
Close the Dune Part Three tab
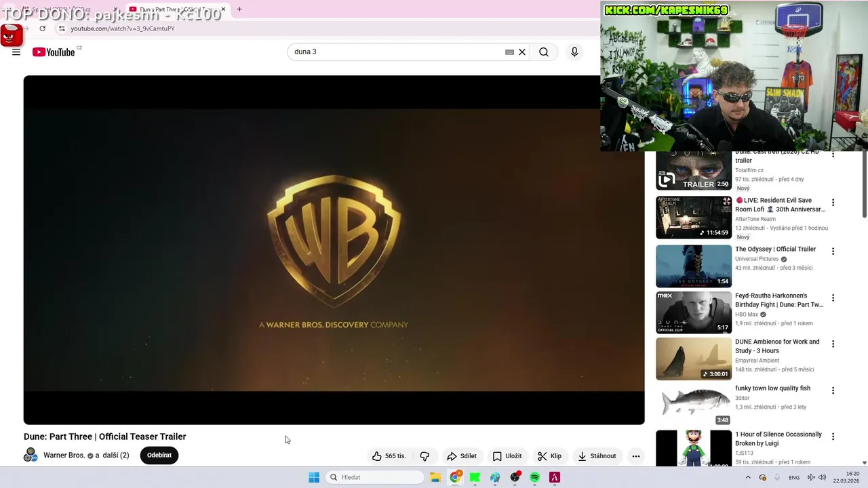click(x=223, y=9)
